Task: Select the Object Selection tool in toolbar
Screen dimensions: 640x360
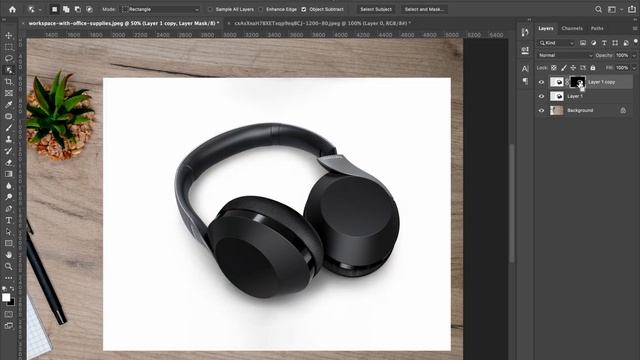Action: coord(9,70)
